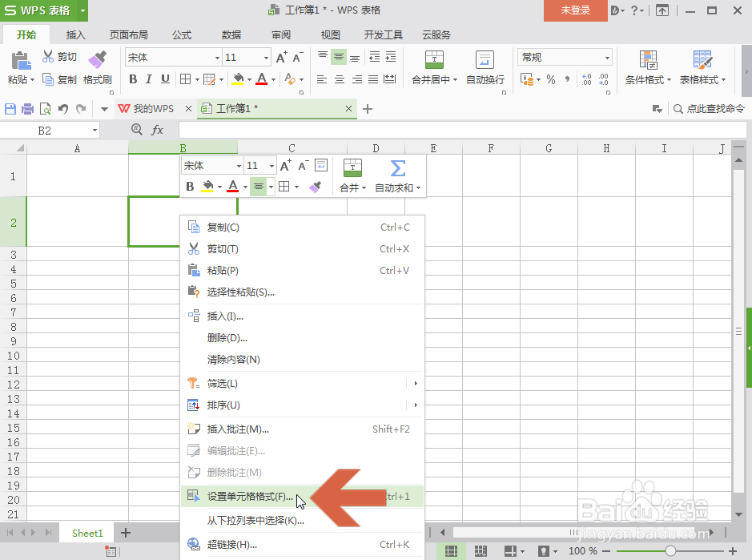Toggle Underline in the ribbon
Screen dimensions: 752x560
tap(165, 79)
